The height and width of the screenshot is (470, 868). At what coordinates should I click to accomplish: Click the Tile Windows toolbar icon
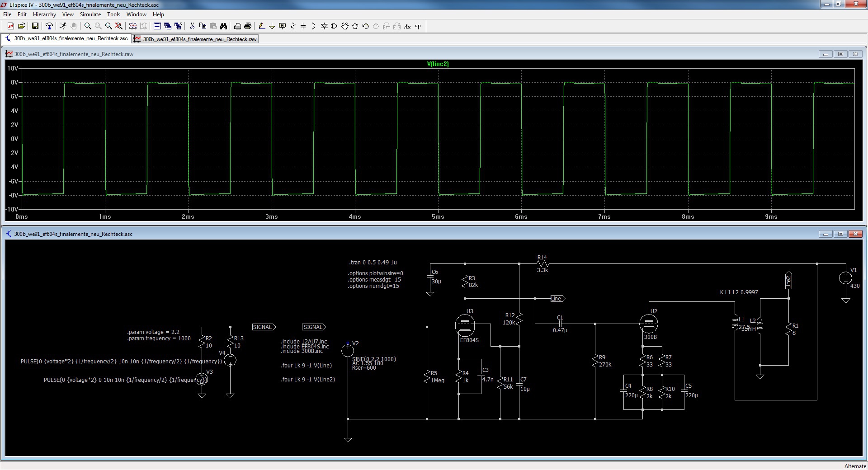[x=157, y=26]
